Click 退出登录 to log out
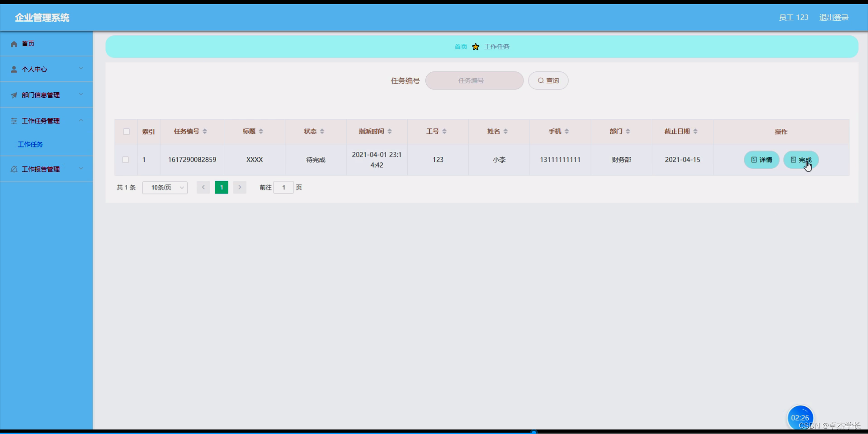868x434 pixels. [834, 17]
